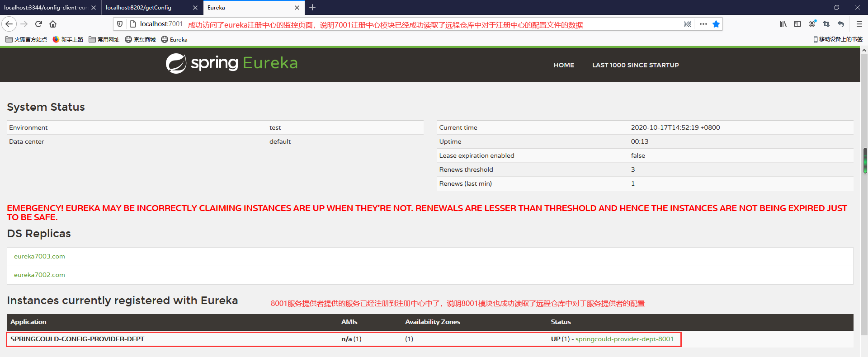The height and width of the screenshot is (357, 868).
Task: Click the undo arrow toolbar icon
Action: (841, 24)
